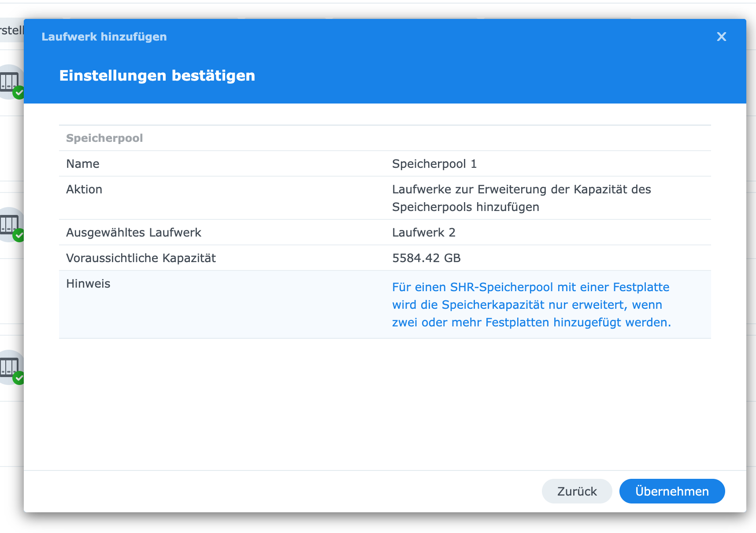This screenshot has height=533, width=756.
Task: Select the Hinweis row label
Action: coord(88,284)
